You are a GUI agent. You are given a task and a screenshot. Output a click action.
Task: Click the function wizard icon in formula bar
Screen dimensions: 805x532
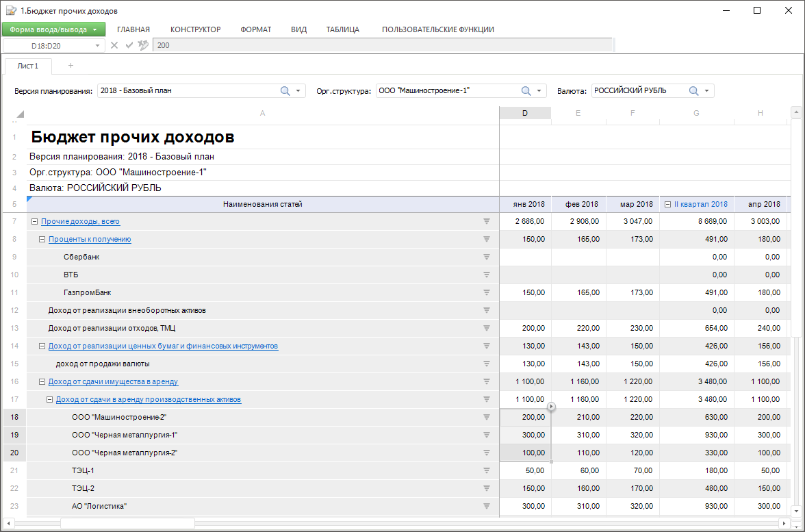142,45
